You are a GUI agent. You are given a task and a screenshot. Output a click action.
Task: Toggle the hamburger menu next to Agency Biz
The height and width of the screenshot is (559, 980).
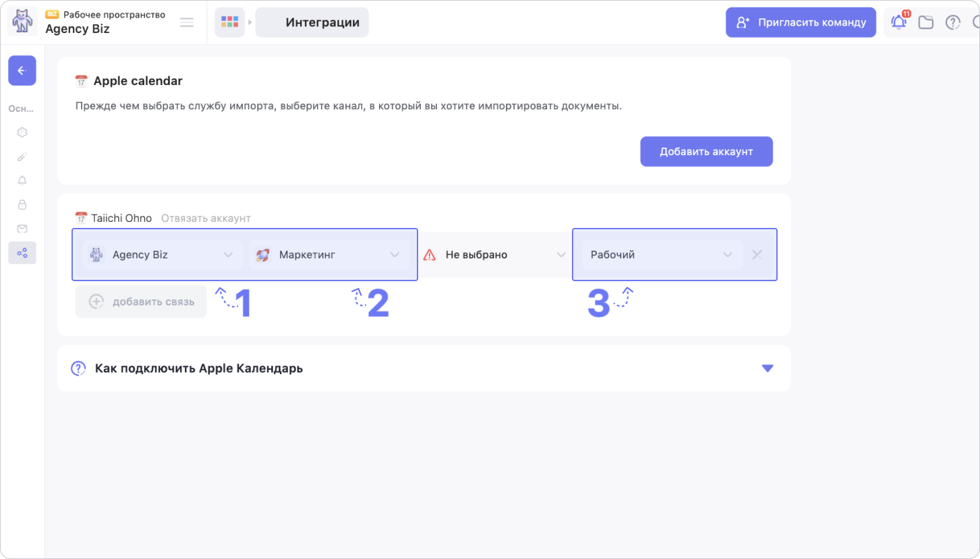point(187,22)
